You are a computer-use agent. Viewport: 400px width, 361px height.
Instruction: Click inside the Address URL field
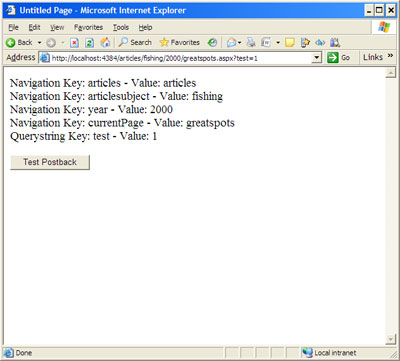[x=176, y=58]
